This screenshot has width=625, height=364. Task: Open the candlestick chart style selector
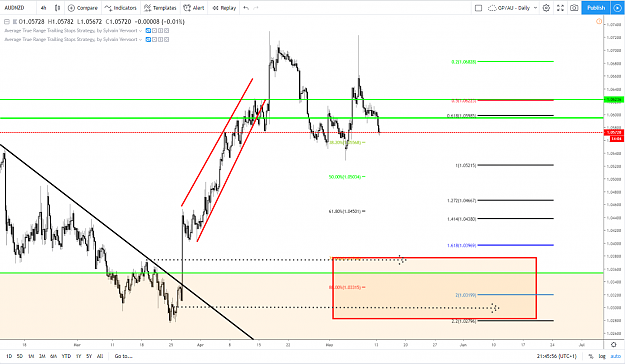[x=58, y=8]
